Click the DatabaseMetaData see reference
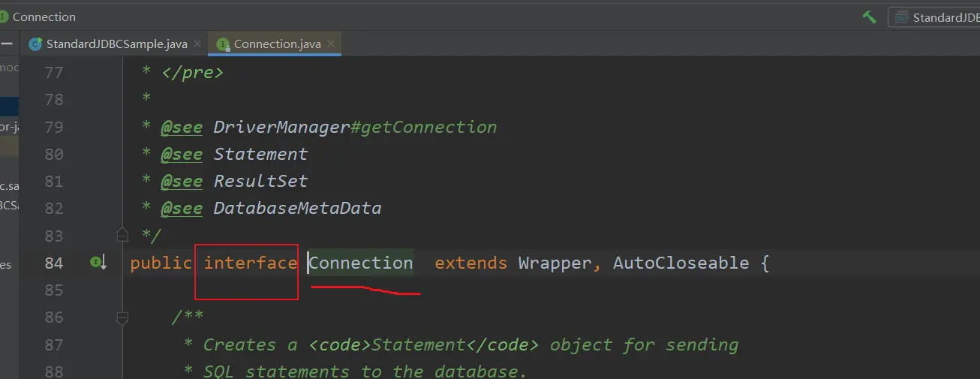 (297, 209)
